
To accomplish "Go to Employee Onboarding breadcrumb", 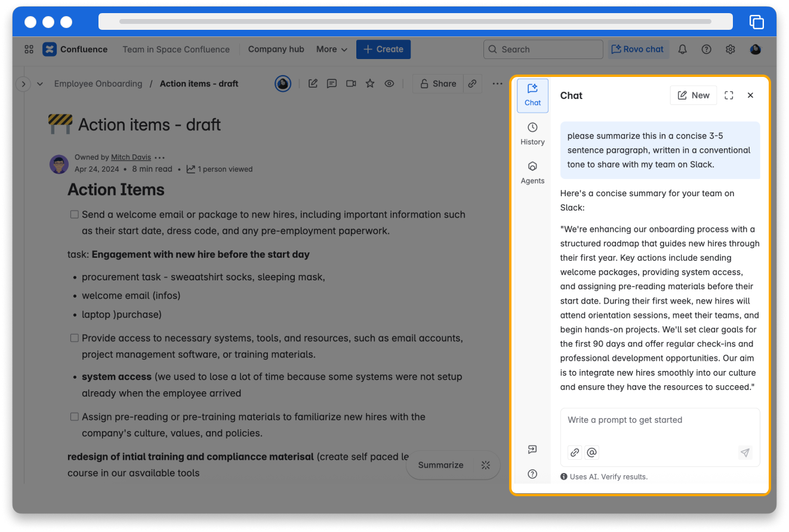I will tap(98, 84).
